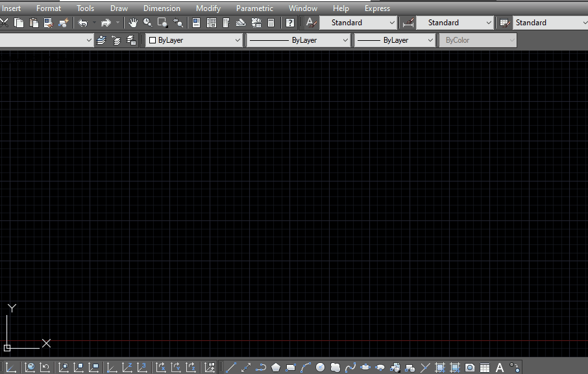Select the World UCS globe icon

[30, 368]
